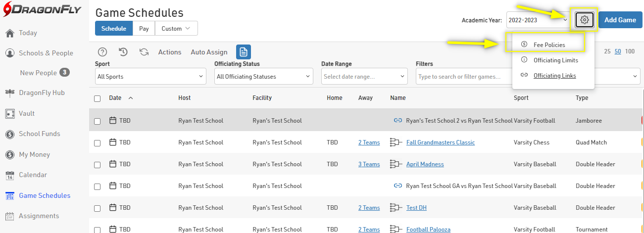The width and height of the screenshot is (644, 233).
Task: Open the Football Palooza game link
Action: pyautogui.click(x=427, y=230)
